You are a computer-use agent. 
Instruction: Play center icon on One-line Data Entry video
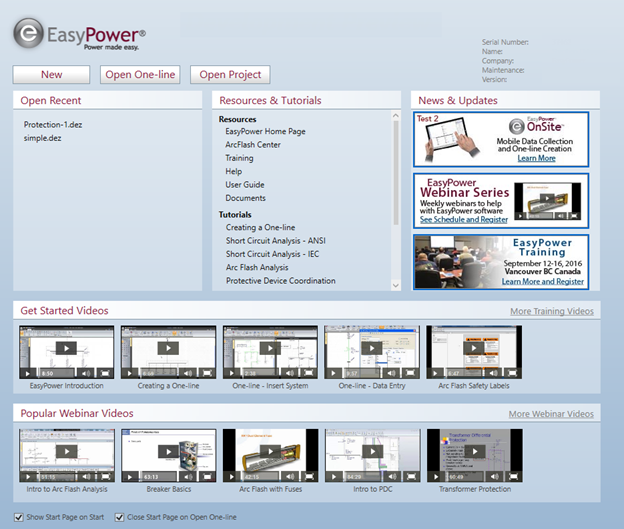pos(372,348)
